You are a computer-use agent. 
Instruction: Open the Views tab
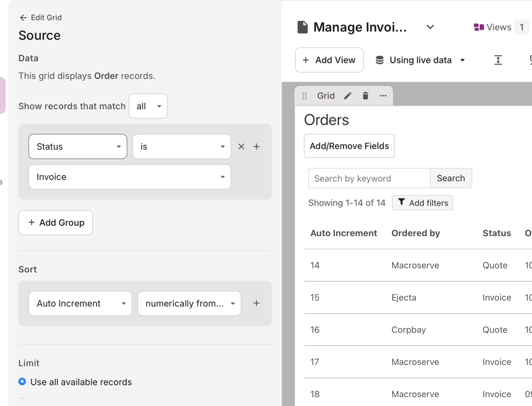click(x=493, y=27)
